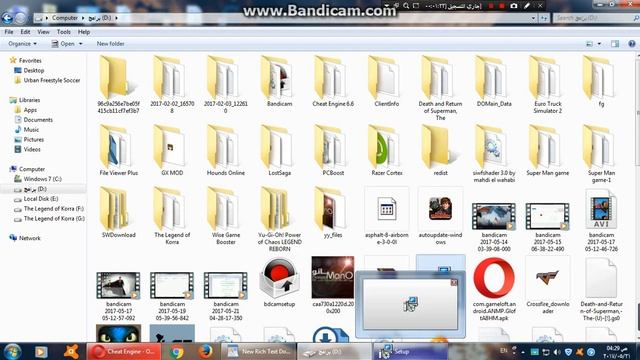Click the volume icon in system tray
The width and height of the screenshot is (640, 360).
(556, 351)
